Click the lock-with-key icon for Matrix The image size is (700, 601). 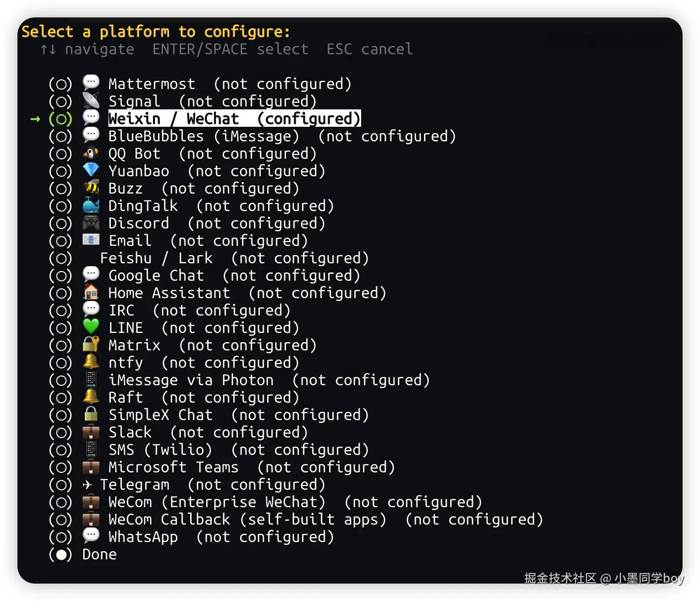click(91, 345)
